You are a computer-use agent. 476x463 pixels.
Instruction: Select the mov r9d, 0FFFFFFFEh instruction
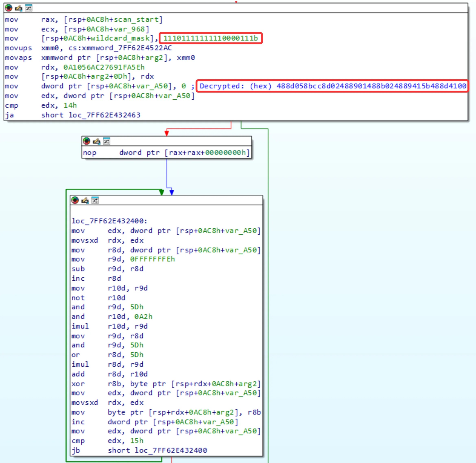click(x=123, y=259)
